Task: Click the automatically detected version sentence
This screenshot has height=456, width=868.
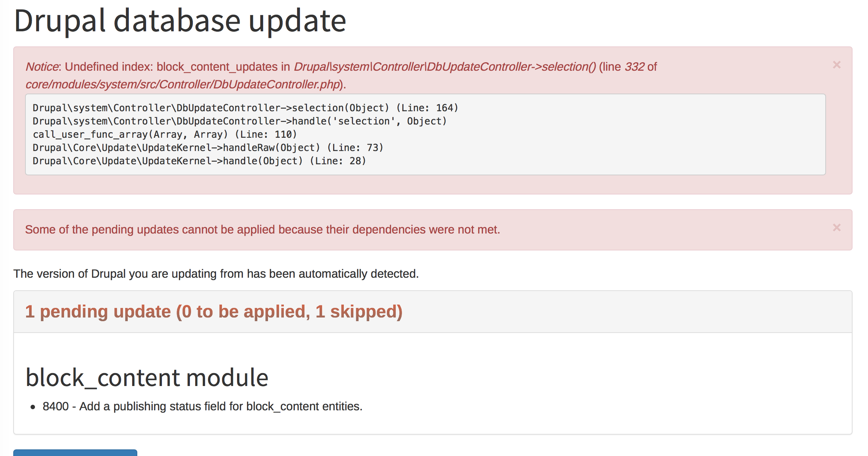Action: (x=216, y=274)
